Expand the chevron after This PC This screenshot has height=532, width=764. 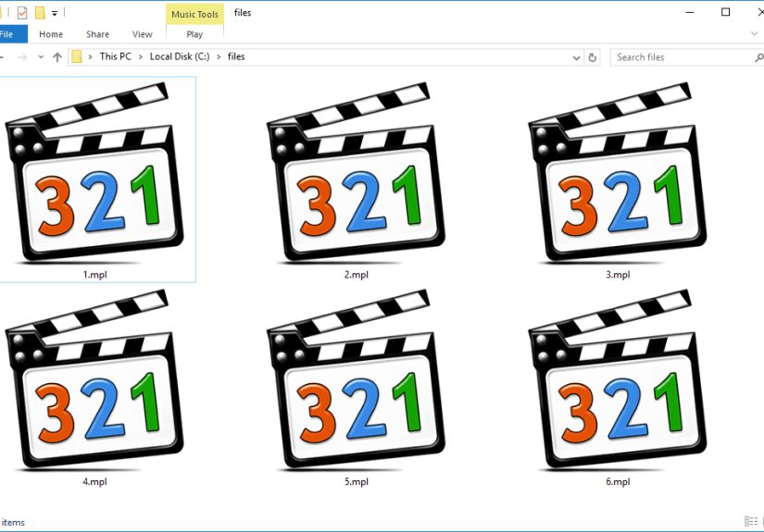[x=141, y=57]
